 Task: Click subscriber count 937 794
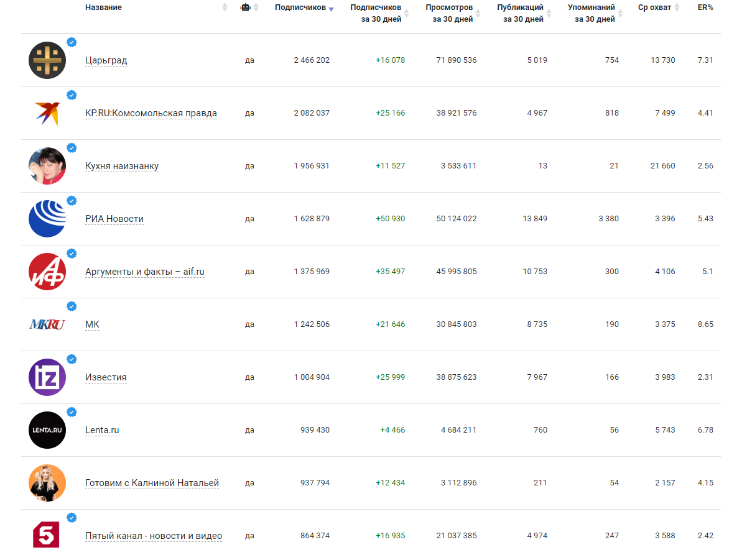point(315,483)
